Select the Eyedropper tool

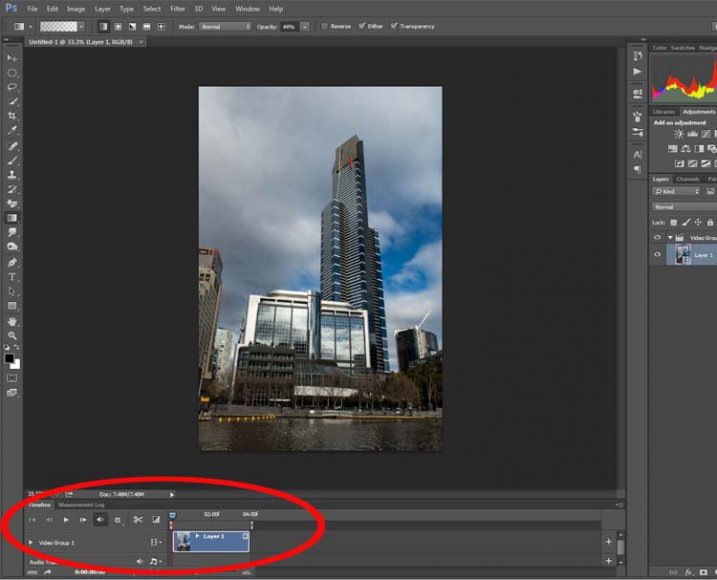(x=12, y=131)
